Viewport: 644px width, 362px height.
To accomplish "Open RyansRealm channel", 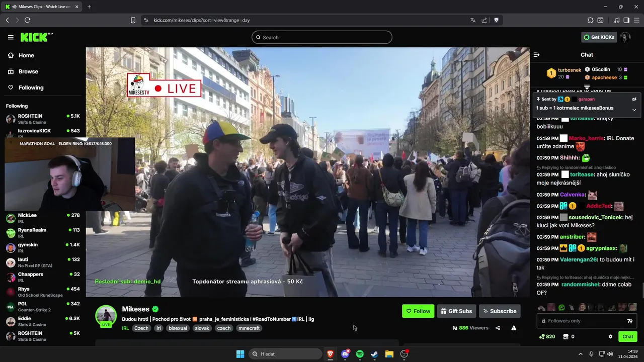I will tap(43, 233).
